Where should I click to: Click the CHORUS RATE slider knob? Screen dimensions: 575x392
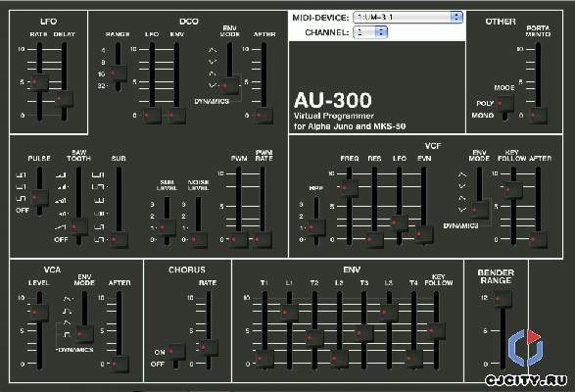coord(209,347)
